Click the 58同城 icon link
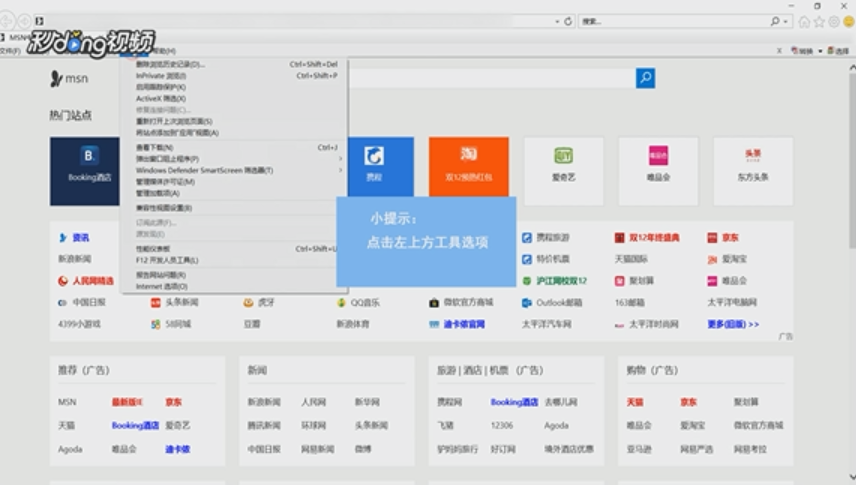Image resolution: width=856 pixels, height=485 pixels. tap(171, 324)
